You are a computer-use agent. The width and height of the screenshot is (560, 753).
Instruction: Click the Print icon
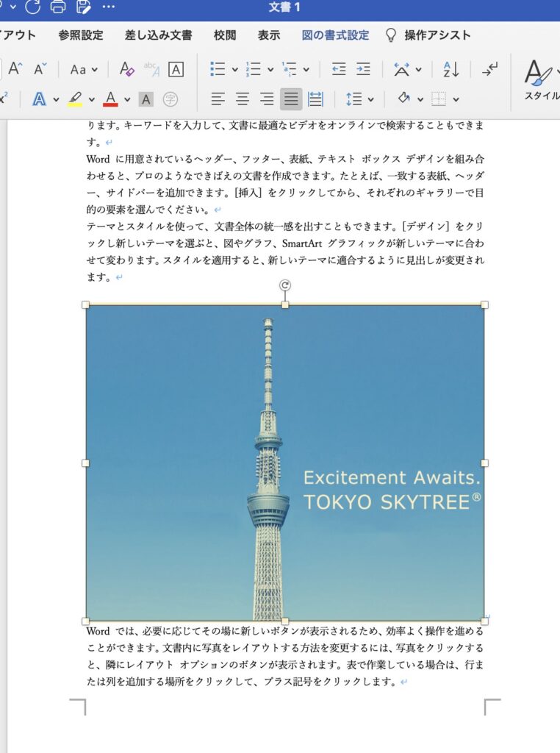click(58, 6)
